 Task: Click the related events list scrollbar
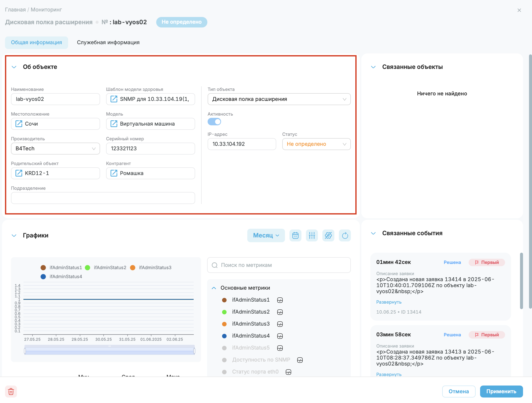tap(521, 281)
